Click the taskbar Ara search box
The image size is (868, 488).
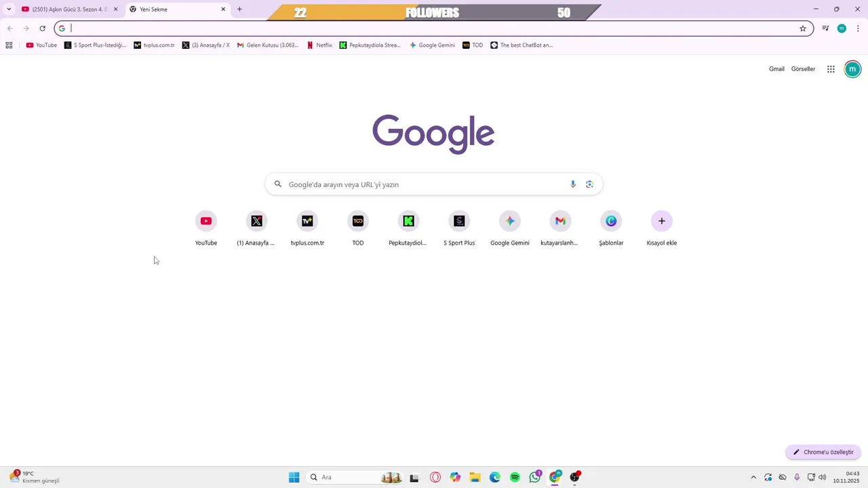[355, 477]
